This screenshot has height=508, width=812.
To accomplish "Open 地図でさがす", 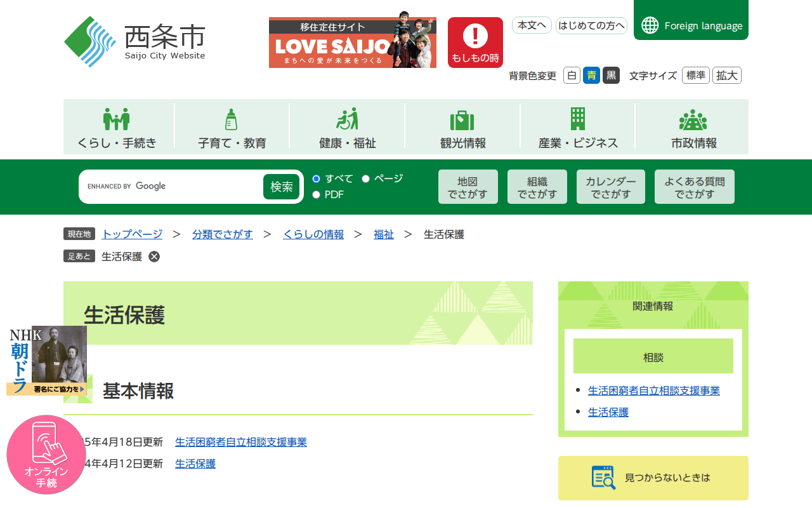I will (468, 187).
